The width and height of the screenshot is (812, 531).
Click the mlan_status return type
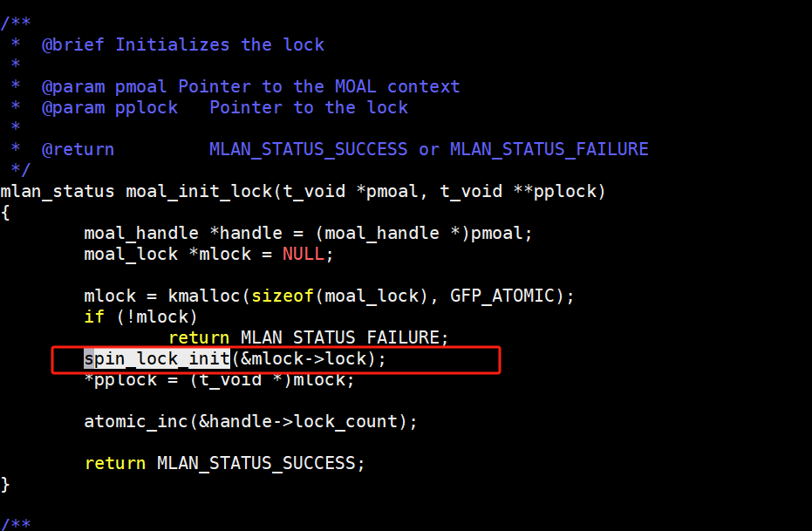pos(58,191)
